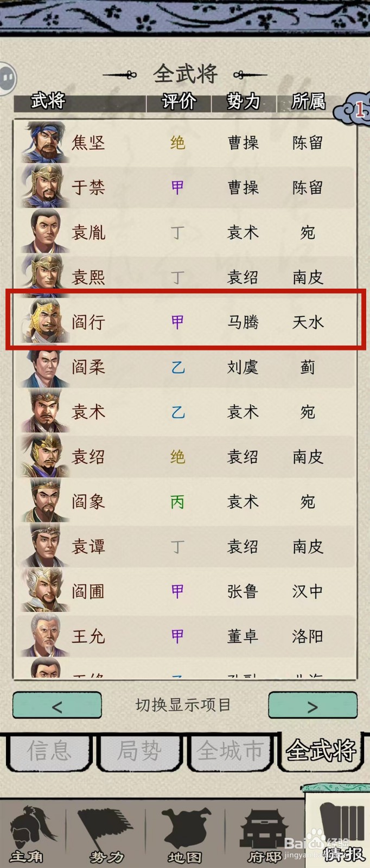370x868 pixels.
Task: Tap 袁绍's portrait
Action: click(44, 456)
